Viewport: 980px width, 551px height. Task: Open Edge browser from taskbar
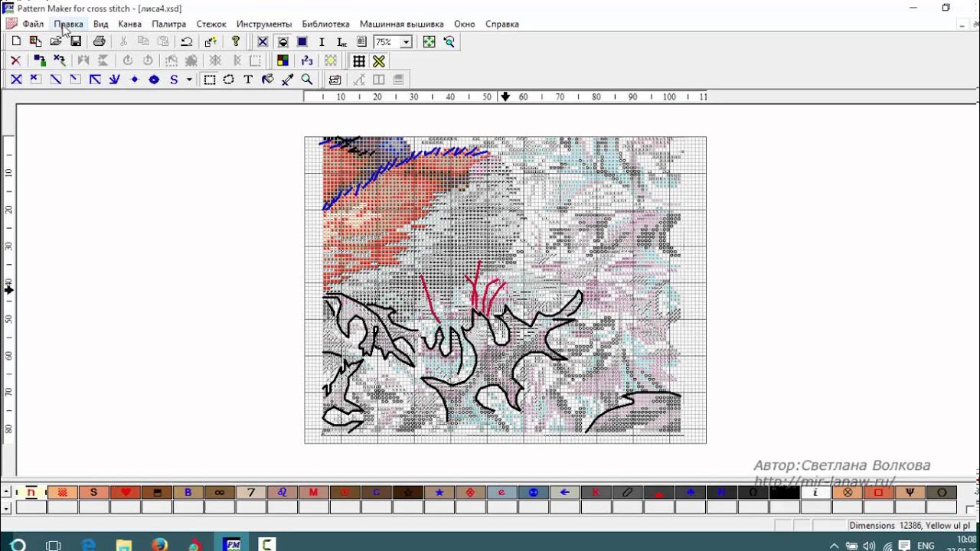(x=89, y=545)
